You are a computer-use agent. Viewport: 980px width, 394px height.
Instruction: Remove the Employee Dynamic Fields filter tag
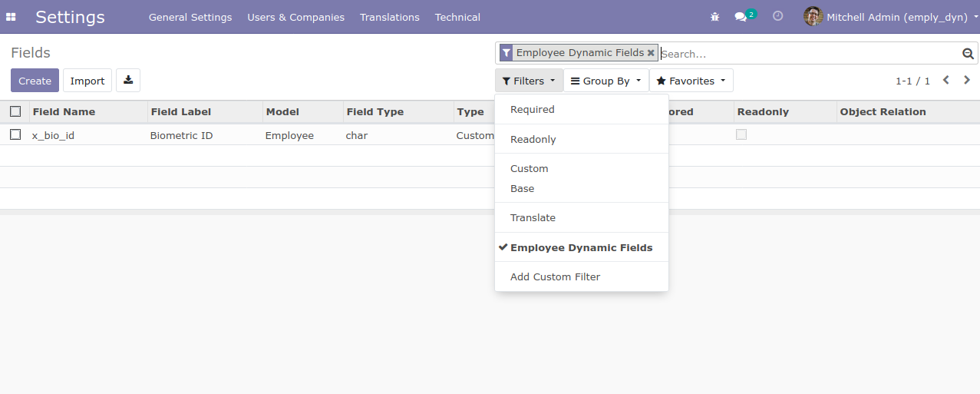[x=651, y=53]
